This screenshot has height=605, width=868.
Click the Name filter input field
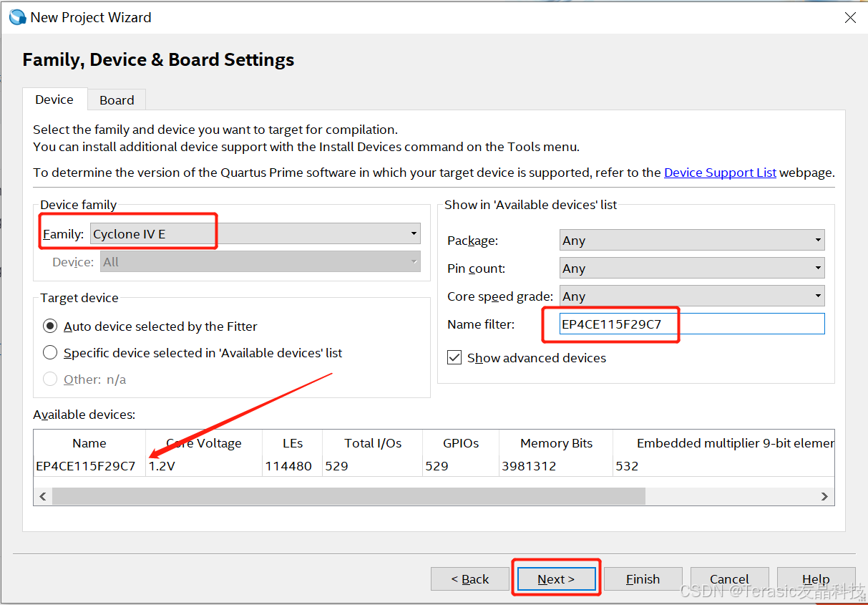click(692, 324)
